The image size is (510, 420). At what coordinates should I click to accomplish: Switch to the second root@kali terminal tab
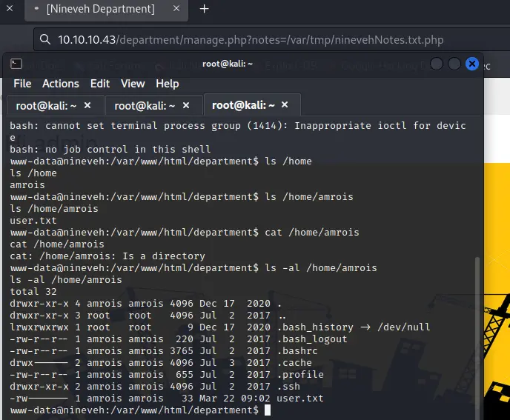(x=154, y=105)
